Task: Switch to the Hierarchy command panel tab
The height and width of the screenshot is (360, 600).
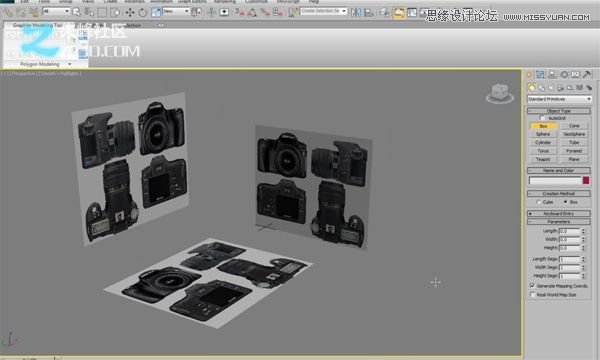Action: click(x=552, y=75)
